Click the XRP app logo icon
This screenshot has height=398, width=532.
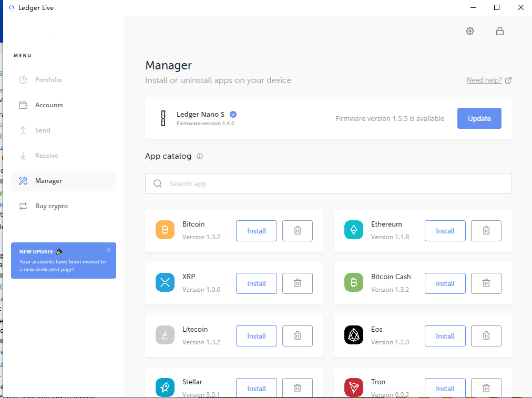click(x=165, y=282)
